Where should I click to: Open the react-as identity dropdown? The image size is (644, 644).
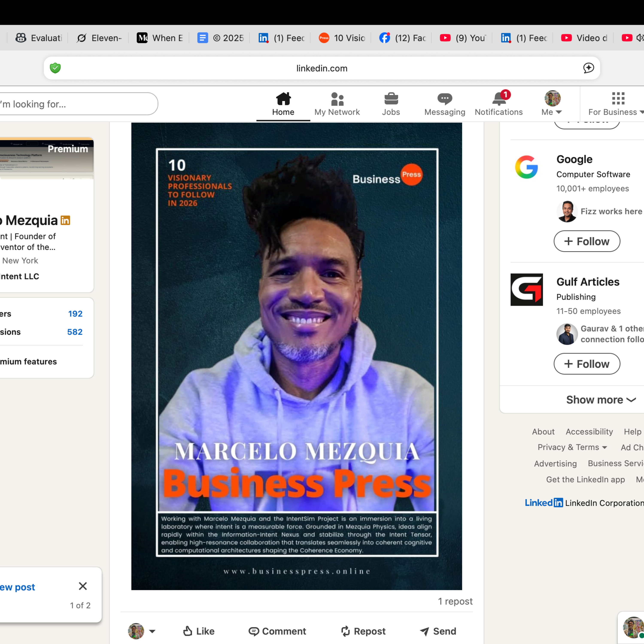coord(141,631)
